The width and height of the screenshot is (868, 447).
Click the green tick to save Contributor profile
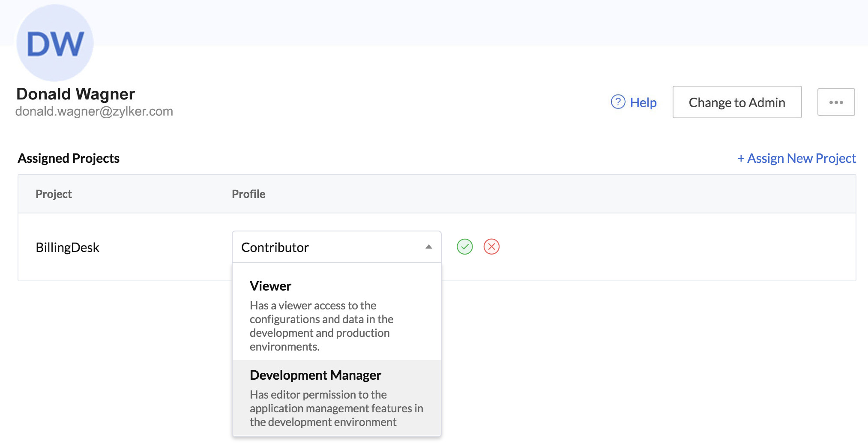[464, 247]
